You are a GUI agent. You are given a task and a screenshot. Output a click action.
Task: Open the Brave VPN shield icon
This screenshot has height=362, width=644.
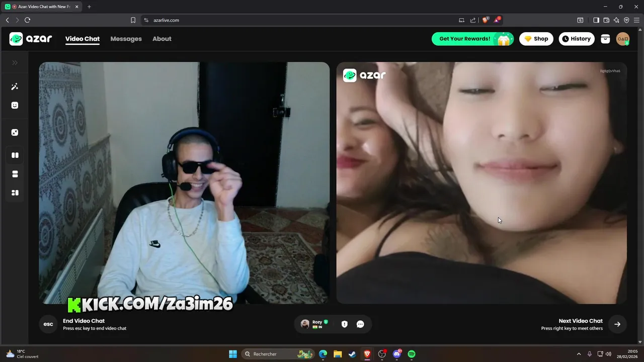point(626,20)
